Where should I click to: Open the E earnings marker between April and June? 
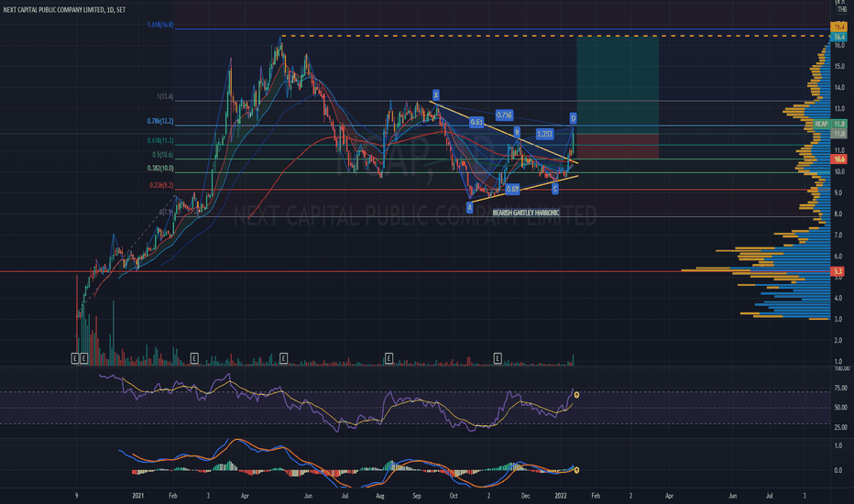[283, 358]
